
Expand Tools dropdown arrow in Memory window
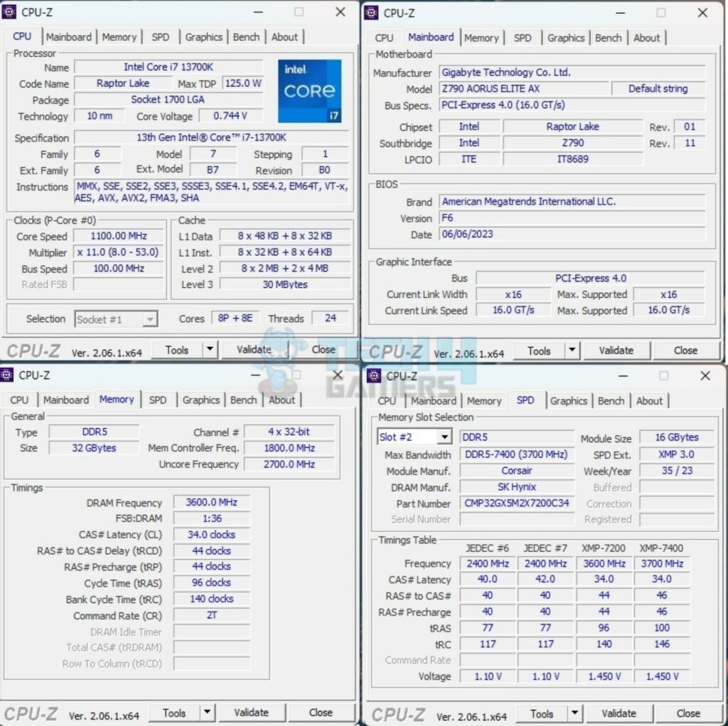point(207,712)
